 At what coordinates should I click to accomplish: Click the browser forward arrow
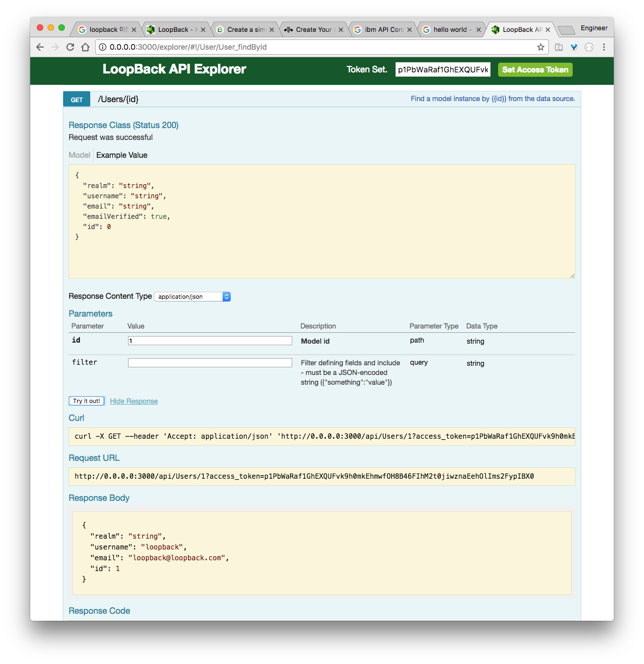[x=55, y=47]
